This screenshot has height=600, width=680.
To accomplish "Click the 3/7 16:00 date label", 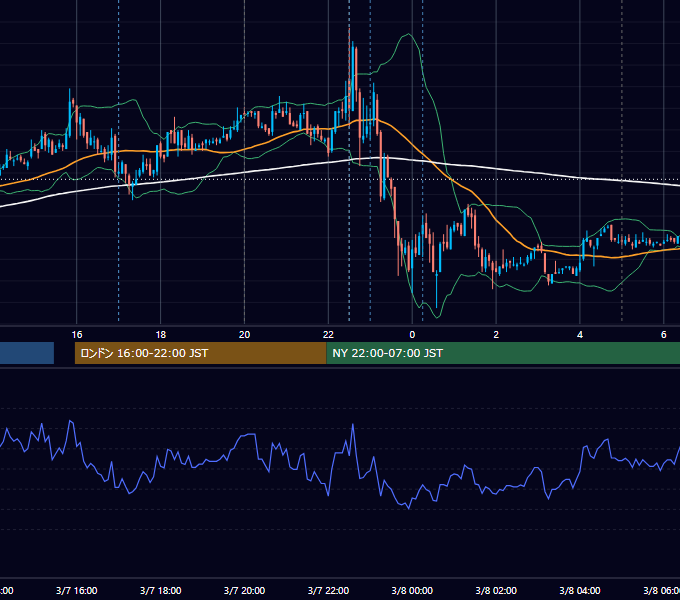I will pyautogui.click(x=77, y=590).
